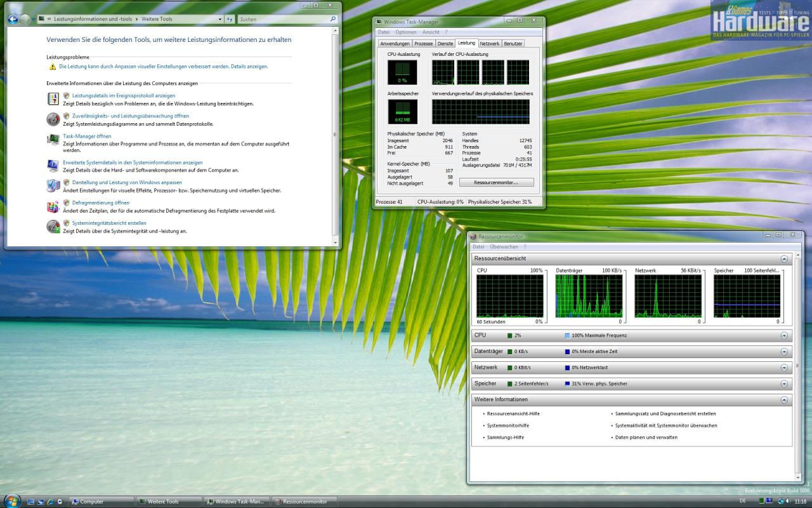Click the Forward arrow in Weitere Tools window
Screen dimensions: 812x508
click(25, 19)
